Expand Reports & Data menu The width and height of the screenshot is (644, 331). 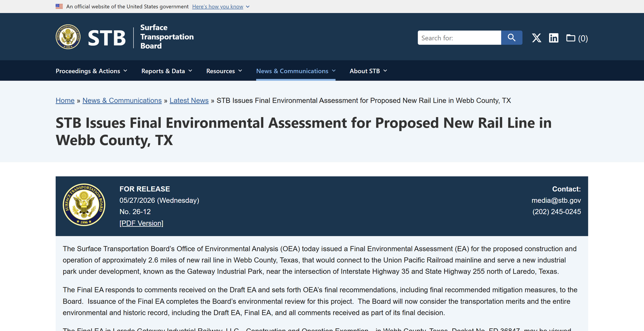tap(167, 71)
